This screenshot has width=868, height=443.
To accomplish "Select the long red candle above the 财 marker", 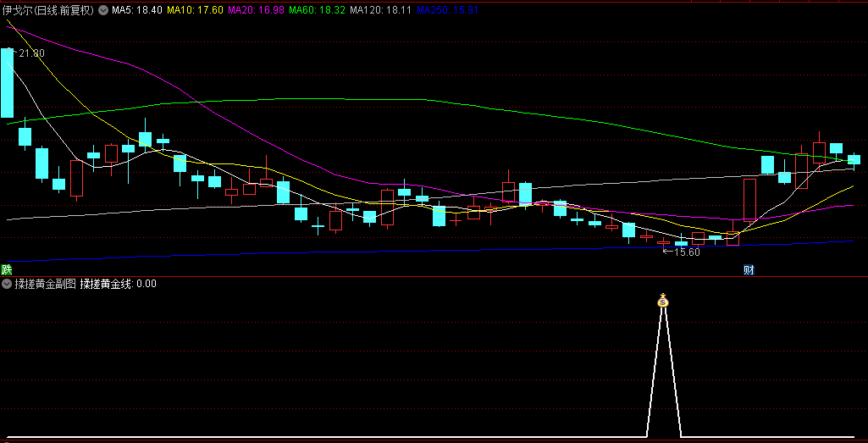I will [x=749, y=200].
